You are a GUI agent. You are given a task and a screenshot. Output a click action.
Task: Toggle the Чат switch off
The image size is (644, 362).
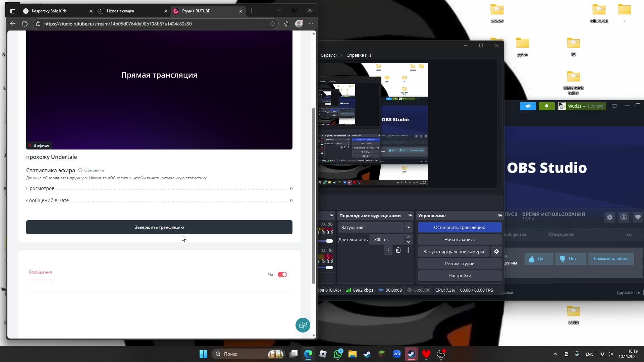pos(282,275)
